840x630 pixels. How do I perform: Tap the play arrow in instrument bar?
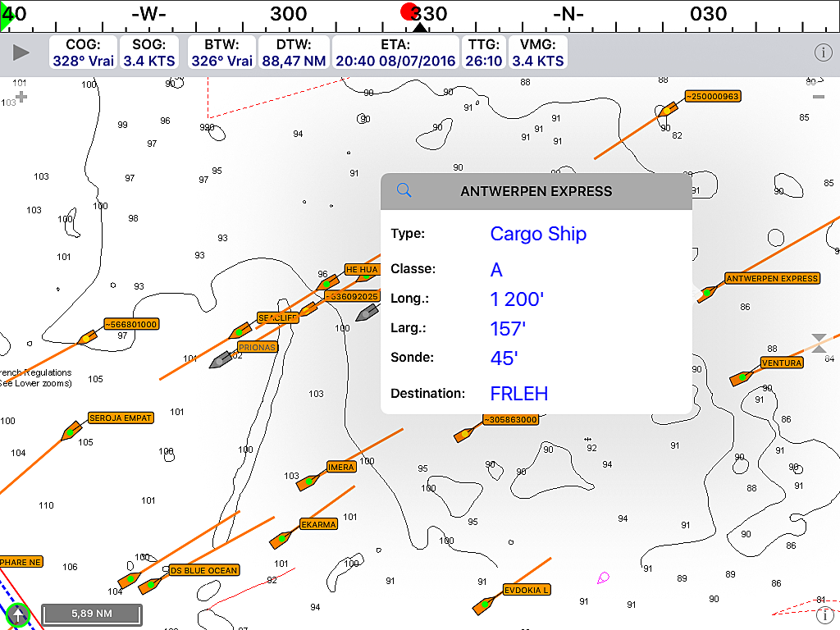(21, 52)
